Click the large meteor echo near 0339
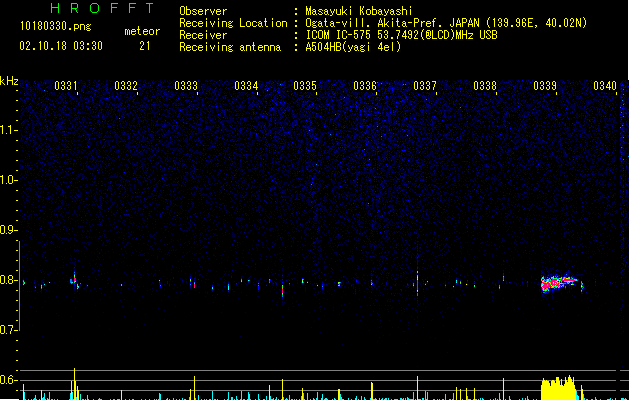This screenshot has width=629, height=400. point(560,283)
